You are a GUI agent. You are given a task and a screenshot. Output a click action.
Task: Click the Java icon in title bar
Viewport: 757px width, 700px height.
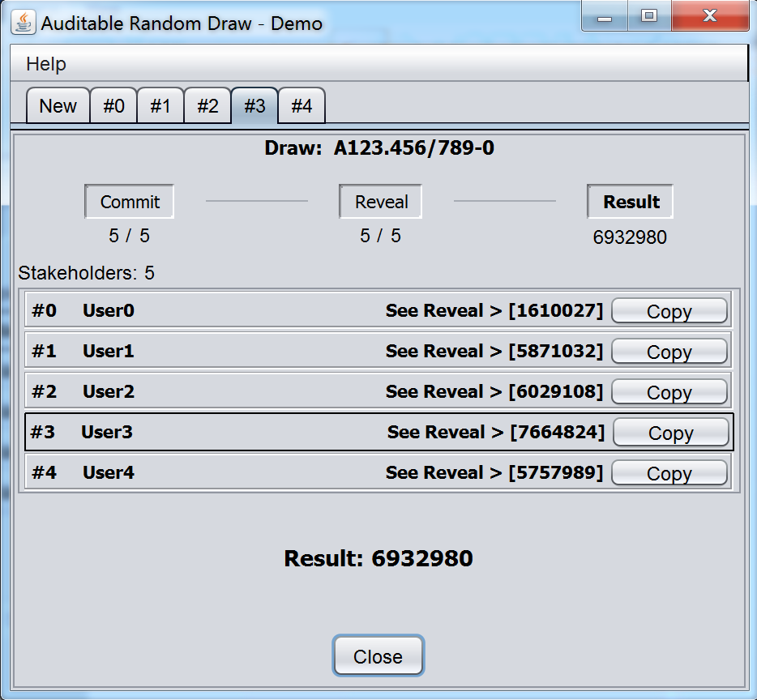pos(24,23)
